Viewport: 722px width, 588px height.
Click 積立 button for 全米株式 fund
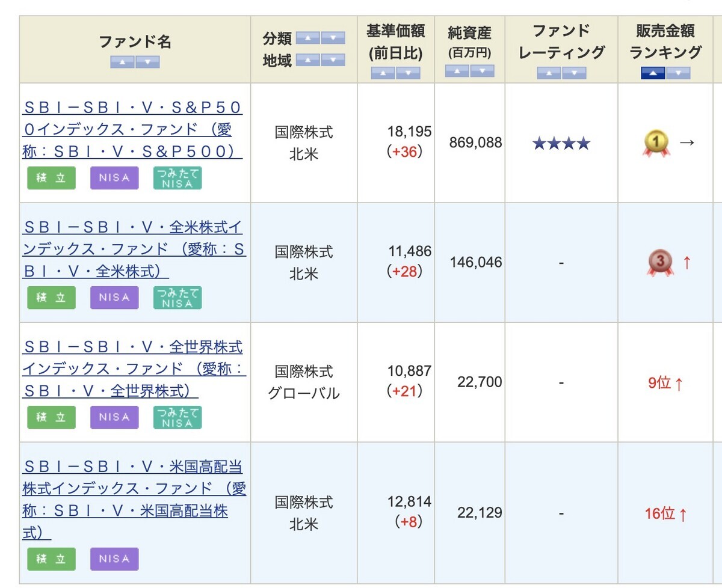[52, 298]
